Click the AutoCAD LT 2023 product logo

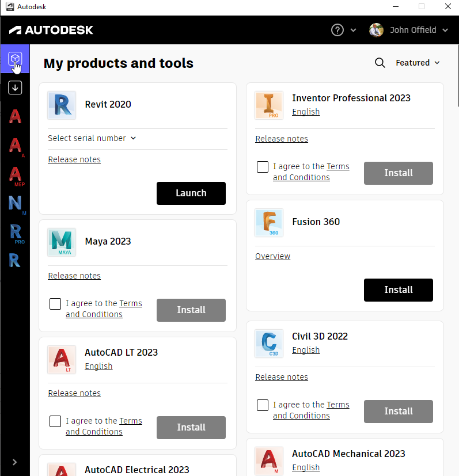[62, 359]
